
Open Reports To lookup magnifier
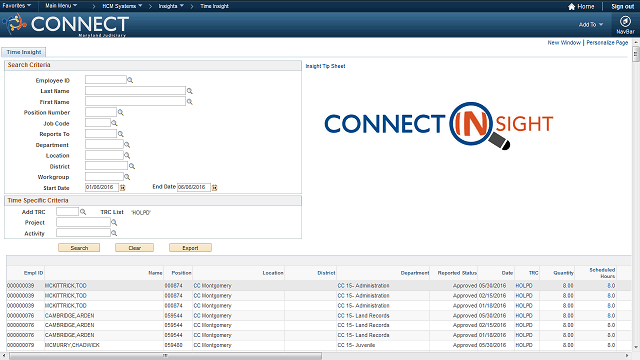point(120,134)
